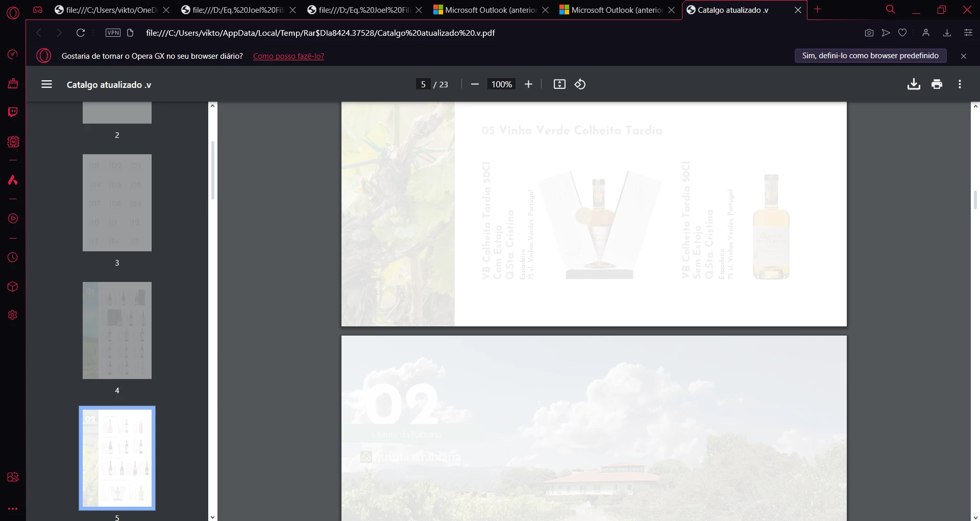The width and height of the screenshot is (980, 521).
Task: Open Easy Setup sliders icon
Action: 968,33
